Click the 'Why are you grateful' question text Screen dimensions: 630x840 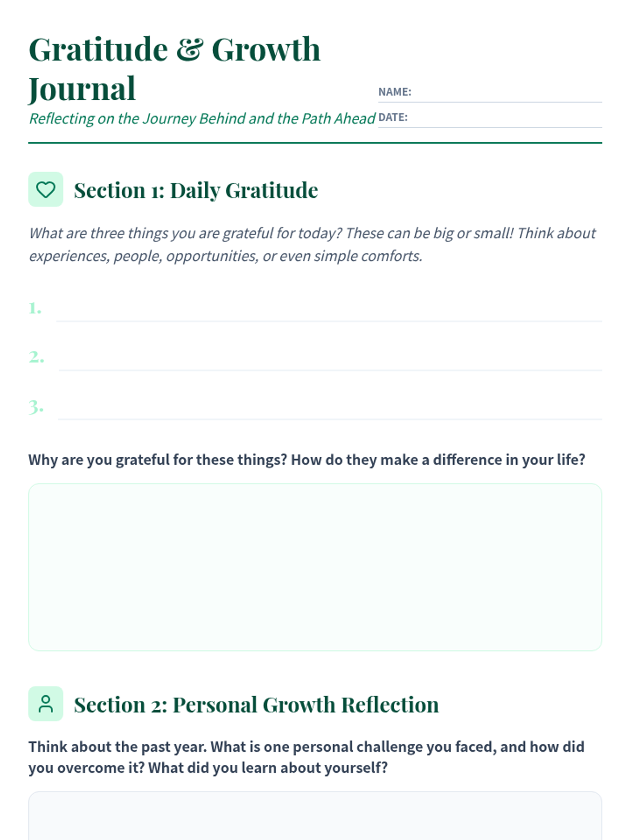tap(307, 460)
